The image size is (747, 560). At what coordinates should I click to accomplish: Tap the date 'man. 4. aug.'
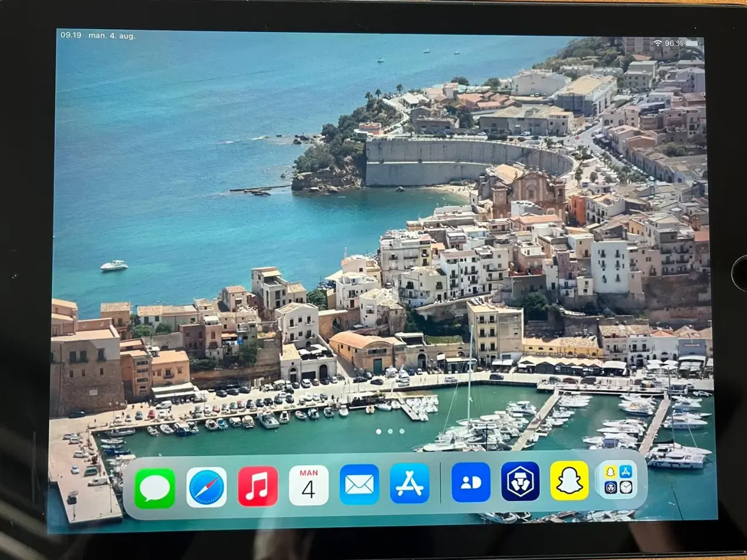coord(112,35)
